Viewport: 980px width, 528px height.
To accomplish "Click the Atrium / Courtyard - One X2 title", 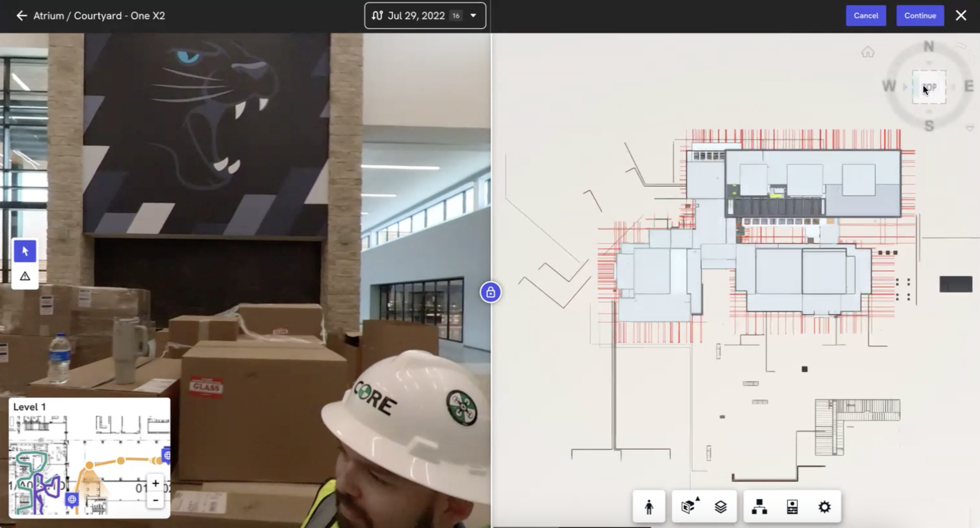I will [99, 16].
